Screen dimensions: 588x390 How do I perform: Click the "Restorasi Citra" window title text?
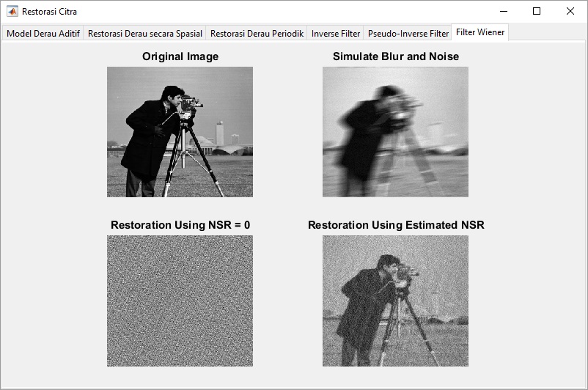pyautogui.click(x=49, y=12)
